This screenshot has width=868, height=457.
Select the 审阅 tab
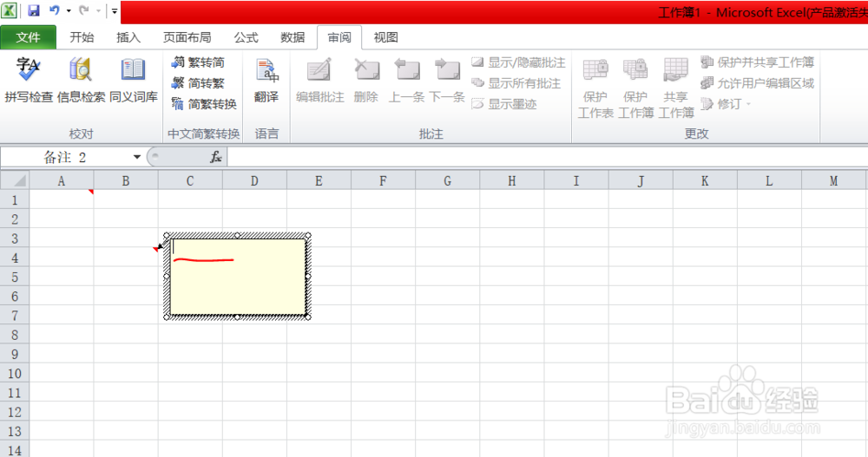coord(339,37)
